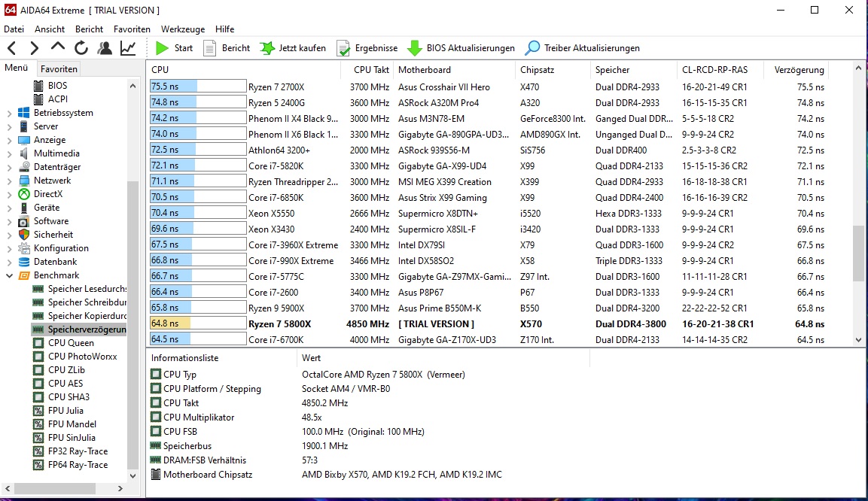Screen dimensions: 868x501
Task: Open the Bericht report toolbar button
Action: [227, 48]
